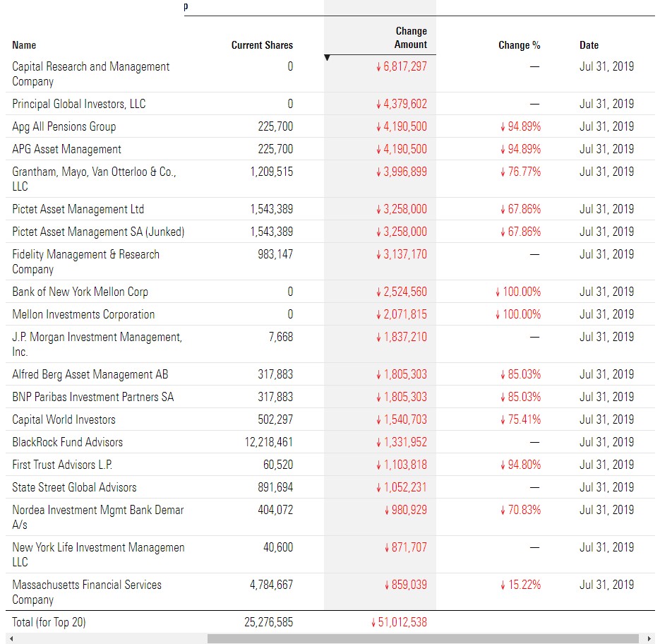Click current shares value 404,072
The image size is (672, 644).
point(275,510)
